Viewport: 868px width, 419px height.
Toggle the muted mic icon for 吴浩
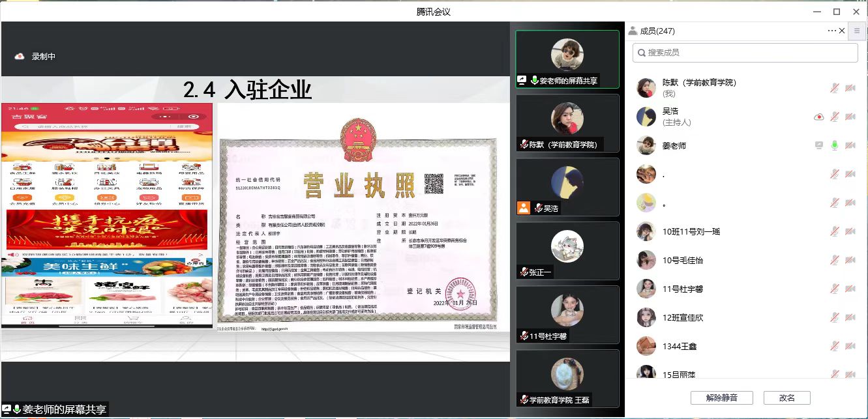[x=834, y=117]
